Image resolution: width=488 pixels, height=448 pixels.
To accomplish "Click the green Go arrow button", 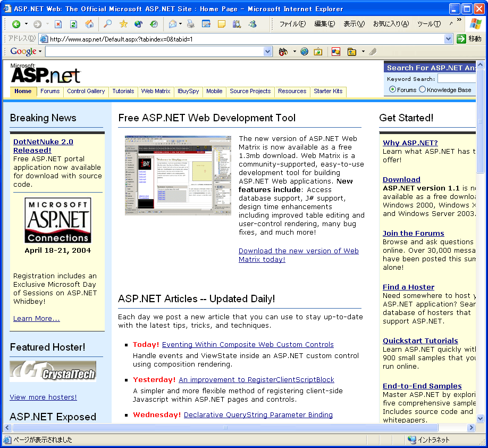I will pos(461,39).
